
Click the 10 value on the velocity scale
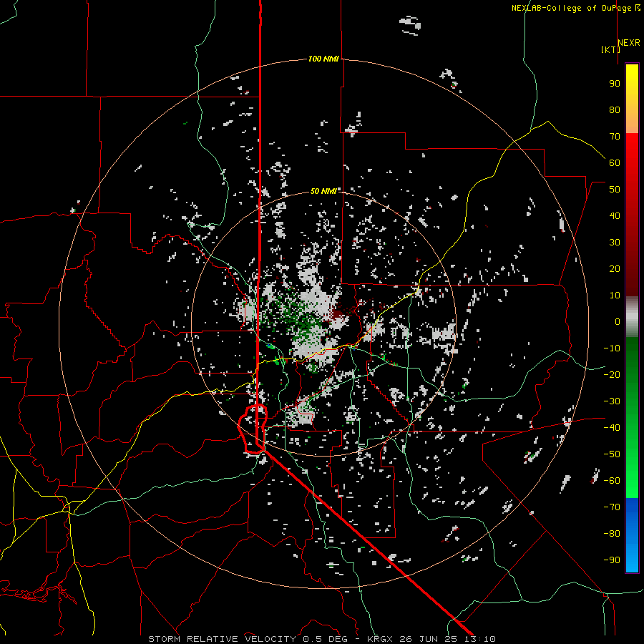pyautogui.click(x=615, y=296)
